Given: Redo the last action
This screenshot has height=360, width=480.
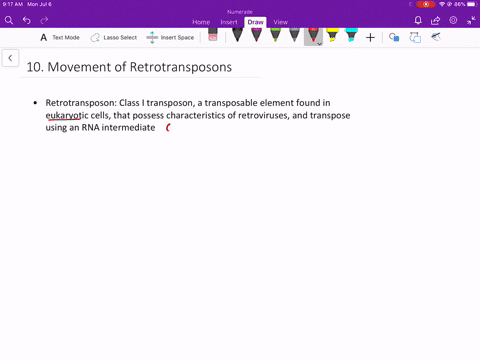Looking at the screenshot, I should [x=44, y=21].
